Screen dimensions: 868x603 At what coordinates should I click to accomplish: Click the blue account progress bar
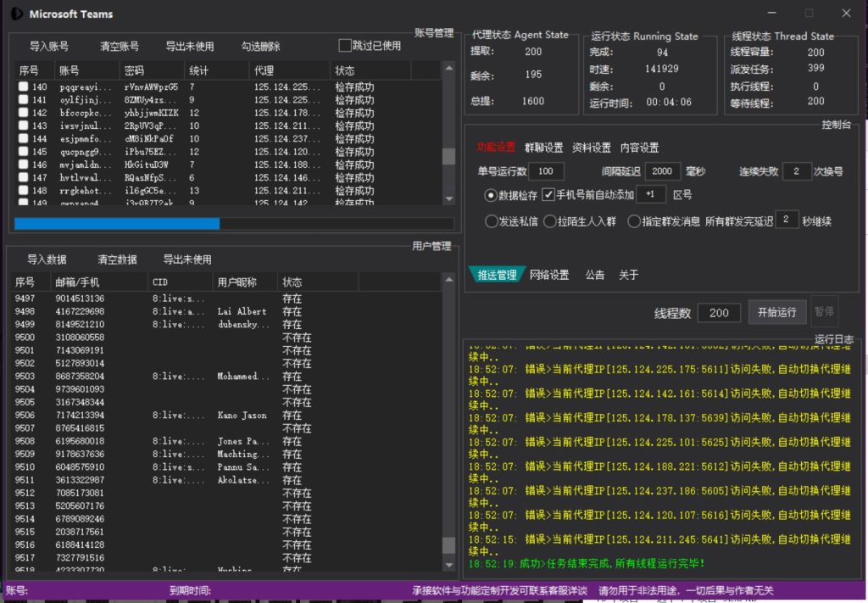117,224
